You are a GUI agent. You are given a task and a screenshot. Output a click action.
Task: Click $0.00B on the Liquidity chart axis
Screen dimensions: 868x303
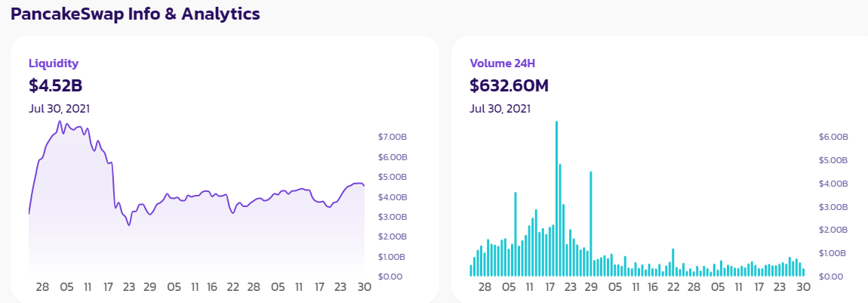click(392, 276)
